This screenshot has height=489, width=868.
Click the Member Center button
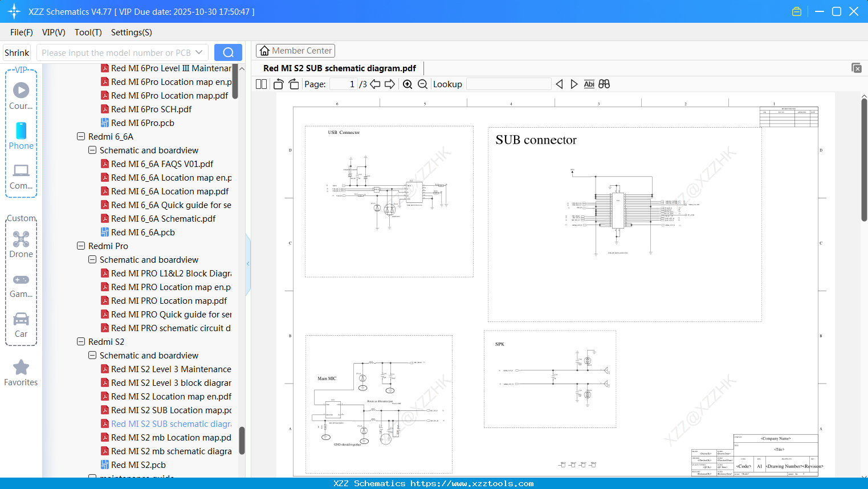tap(295, 50)
